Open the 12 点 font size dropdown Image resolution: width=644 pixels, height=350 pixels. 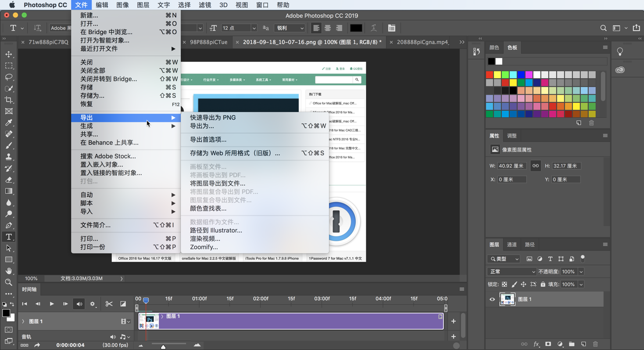coord(239,28)
